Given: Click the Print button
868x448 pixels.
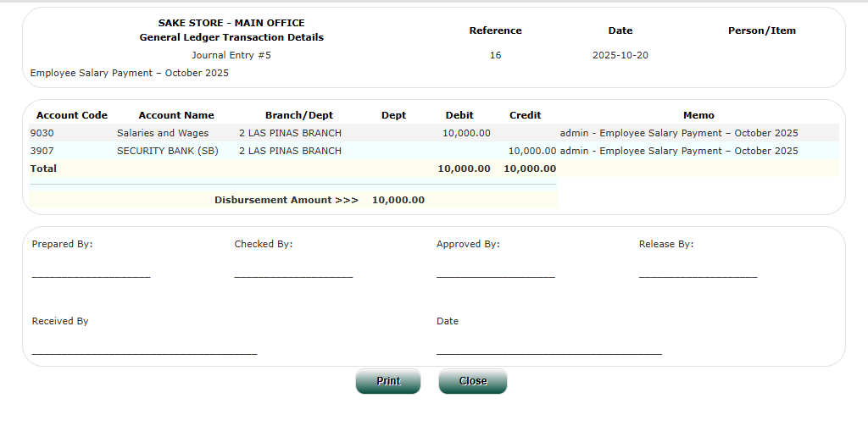Looking at the screenshot, I should pyautogui.click(x=388, y=381).
